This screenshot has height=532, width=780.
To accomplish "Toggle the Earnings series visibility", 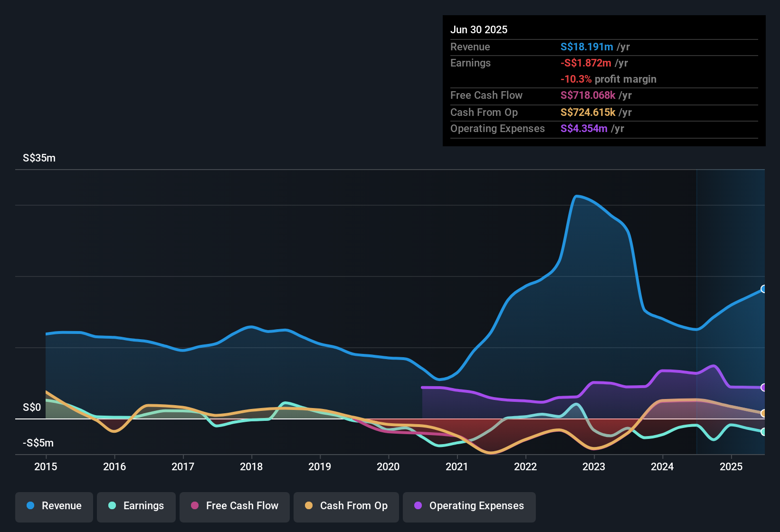I will (136, 506).
